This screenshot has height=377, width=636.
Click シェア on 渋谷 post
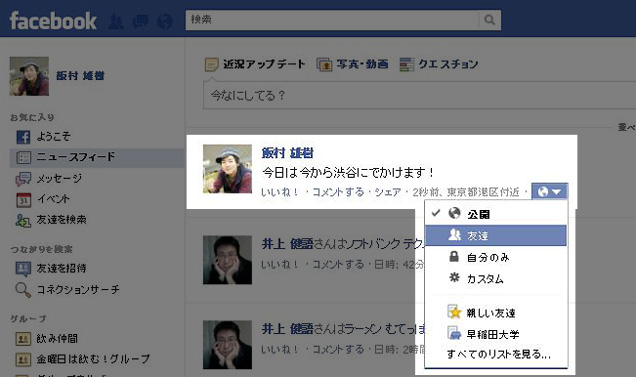[387, 192]
